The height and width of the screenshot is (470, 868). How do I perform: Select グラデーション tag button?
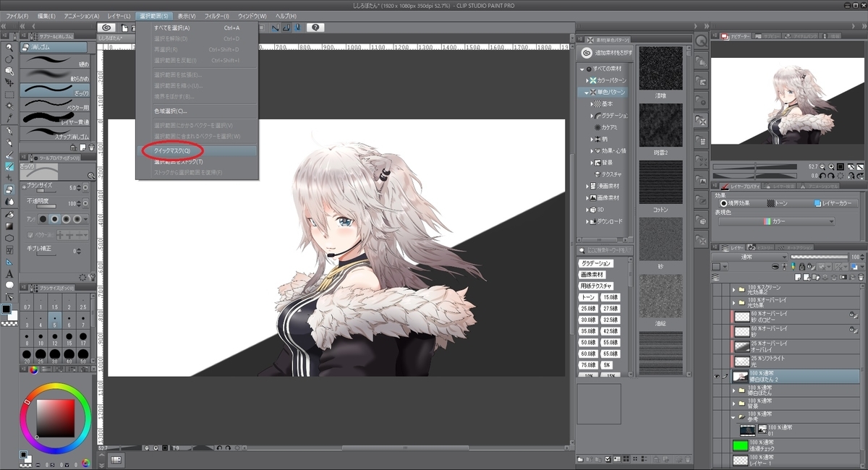[596, 263]
